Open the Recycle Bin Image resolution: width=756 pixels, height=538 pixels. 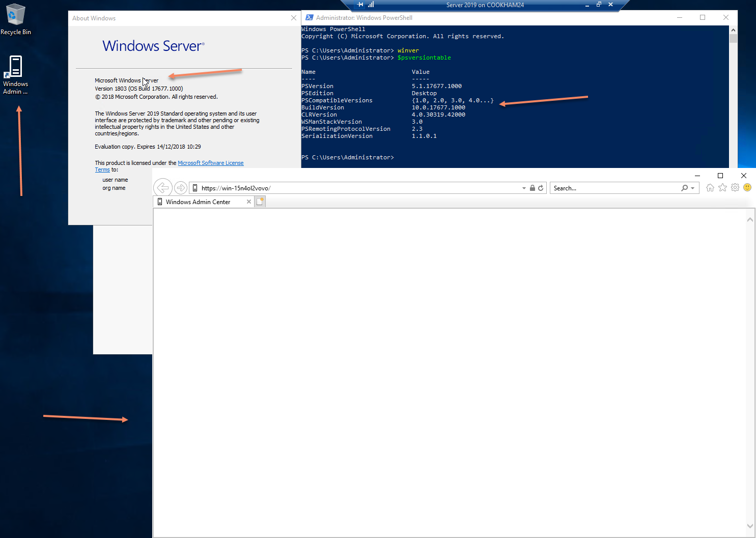tap(15, 14)
